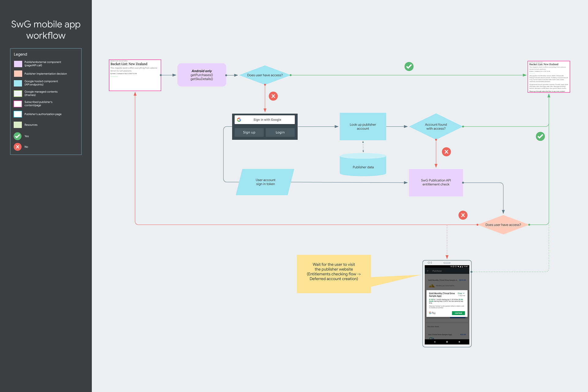Click red X under Account found diamond

click(x=446, y=152)
